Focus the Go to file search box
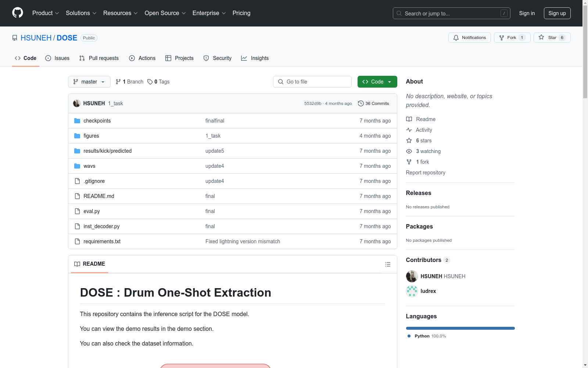Image resolution: width=588 pixels, height=368 pixels. click(x=312, y=82)
